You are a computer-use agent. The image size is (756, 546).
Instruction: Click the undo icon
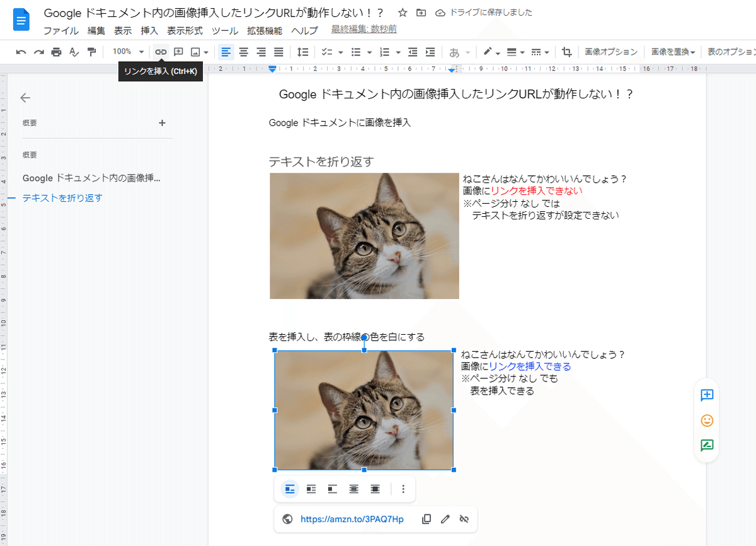click(21, 52)
